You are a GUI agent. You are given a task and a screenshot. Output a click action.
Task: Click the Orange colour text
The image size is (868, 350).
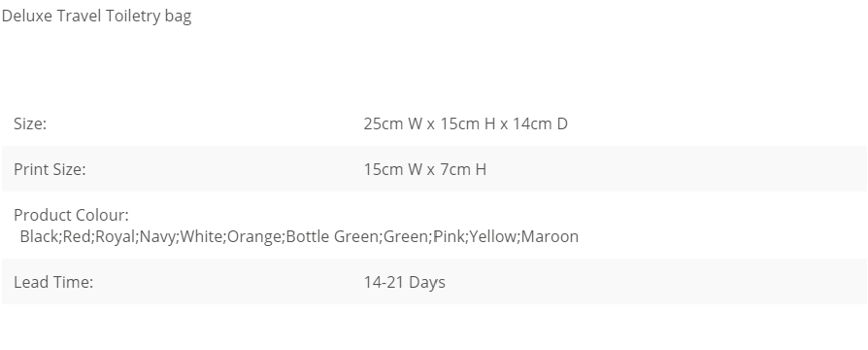(x=254, y=237)
